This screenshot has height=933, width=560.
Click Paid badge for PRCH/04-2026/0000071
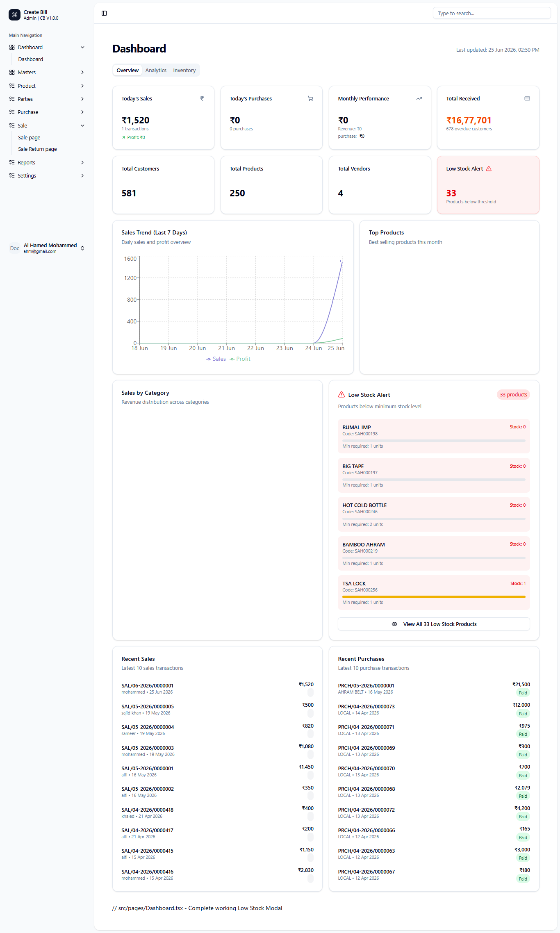pos(523,734)
